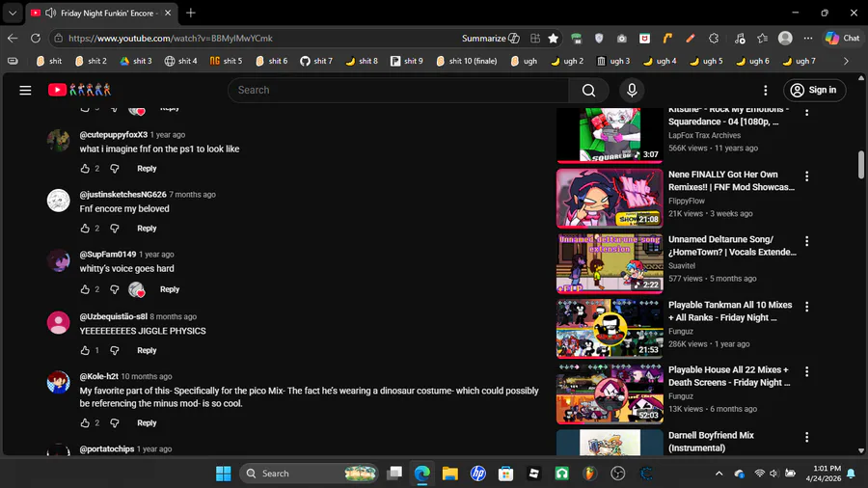Click the Windows taskbar Search box

(x=310, y=474)
